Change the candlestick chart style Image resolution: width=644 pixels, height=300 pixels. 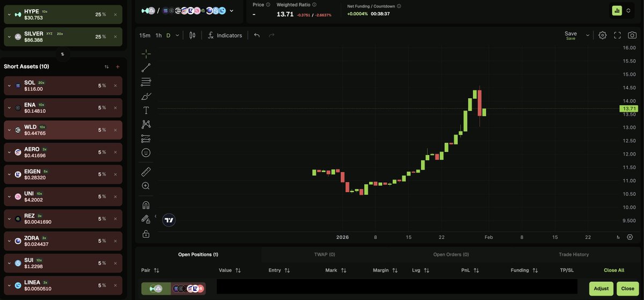click(x=192, y=35)
